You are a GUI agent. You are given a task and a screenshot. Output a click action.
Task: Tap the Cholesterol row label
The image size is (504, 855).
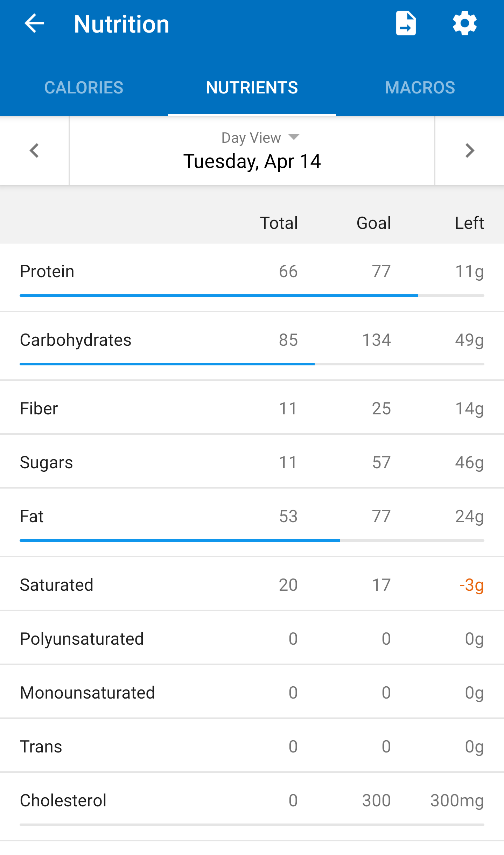pyautogui.click(x=63, y=800)
